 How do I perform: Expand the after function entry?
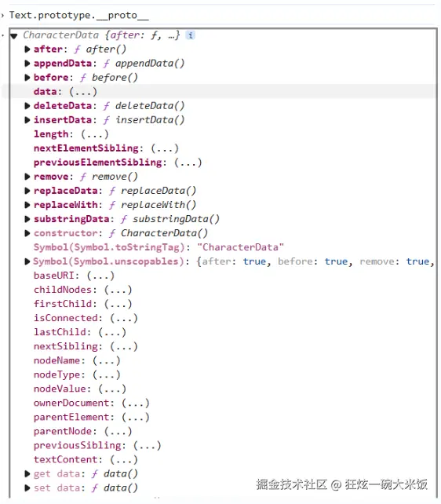coord(27,49)
